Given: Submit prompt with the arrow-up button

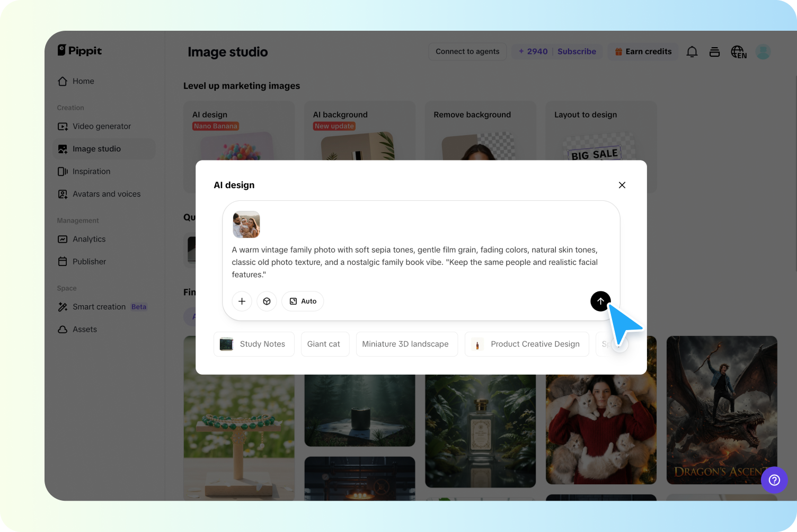Looking at the screenshot, I should 600,301.
